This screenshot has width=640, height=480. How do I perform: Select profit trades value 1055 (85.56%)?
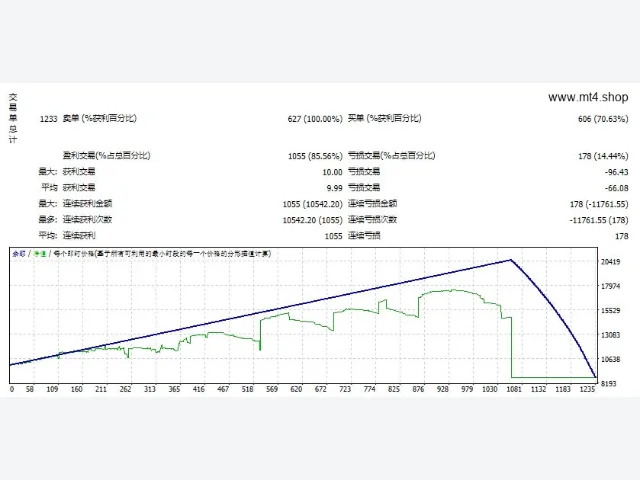coord(315,156)
